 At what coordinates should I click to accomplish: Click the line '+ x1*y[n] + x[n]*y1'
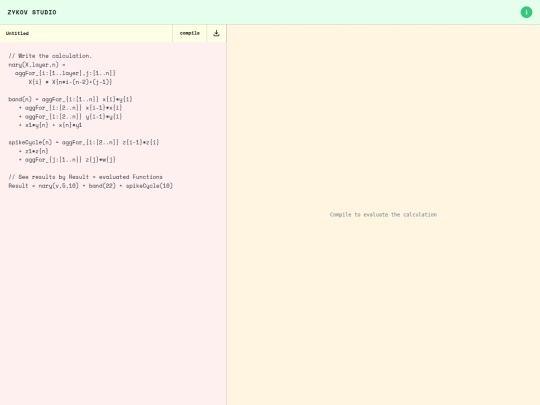click(x=50, y=125)
